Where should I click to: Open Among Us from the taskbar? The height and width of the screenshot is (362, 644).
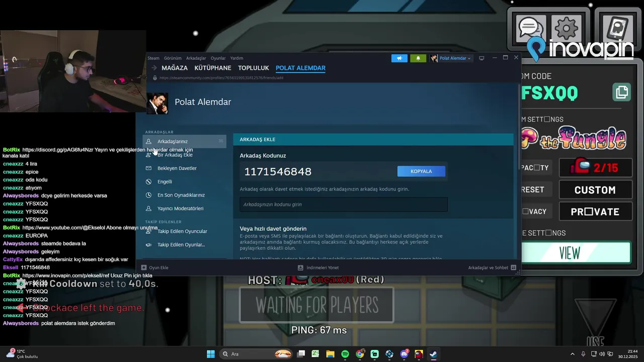coord(419,354)
